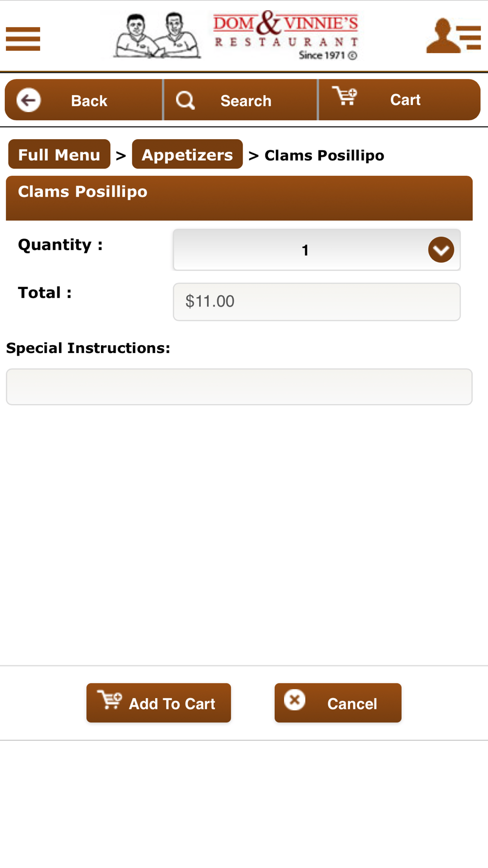The width and height of the screenshot is (488, 868).
Task: Open the hamburger menu icon
Action: pos(23,39)
